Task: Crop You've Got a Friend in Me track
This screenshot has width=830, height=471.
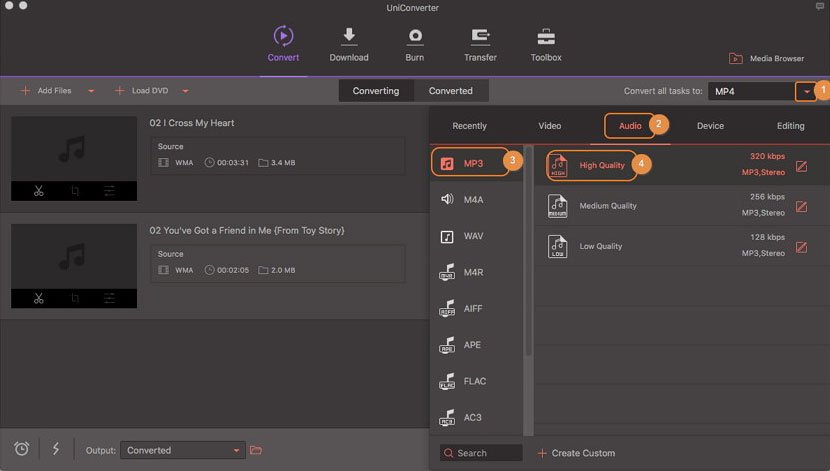Action: click(x=75, y=298)
